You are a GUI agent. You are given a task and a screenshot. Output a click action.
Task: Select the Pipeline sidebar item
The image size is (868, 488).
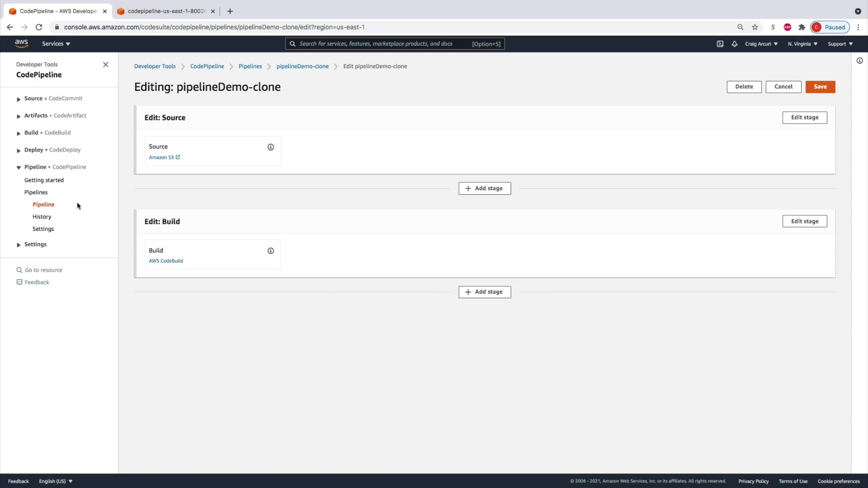coord(44,204)
